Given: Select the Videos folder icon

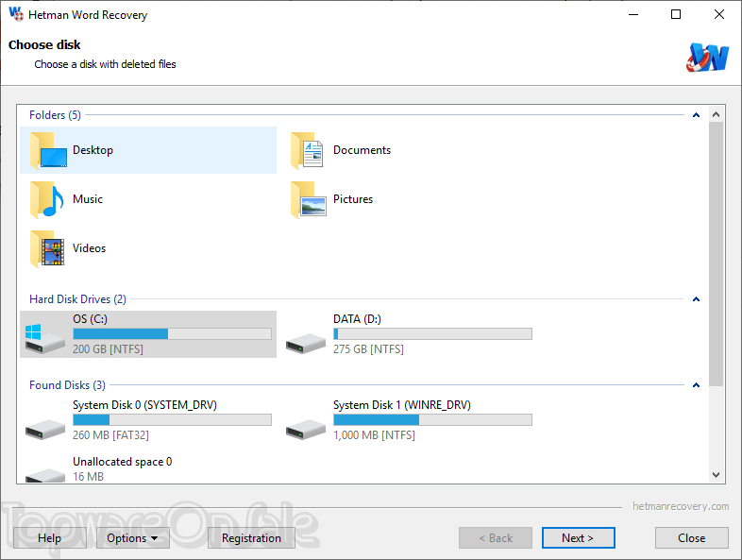Looking at the screenshot, I should pyautogui.click(x=47, y=249).
